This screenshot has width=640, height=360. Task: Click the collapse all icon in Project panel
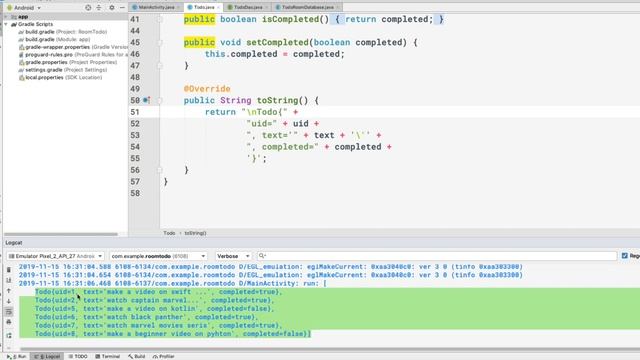[x=99, y=7]
